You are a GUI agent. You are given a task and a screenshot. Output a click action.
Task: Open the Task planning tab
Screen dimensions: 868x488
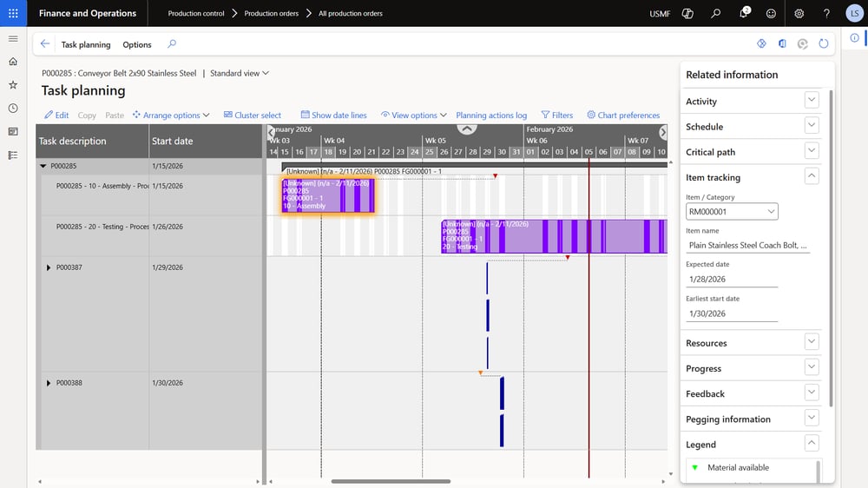(86, 44)
